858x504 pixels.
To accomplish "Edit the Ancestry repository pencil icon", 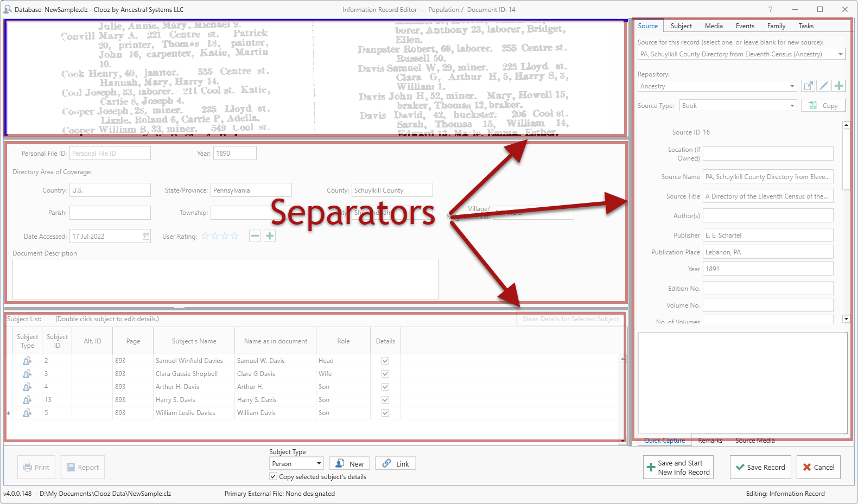I will pos(824,86).
